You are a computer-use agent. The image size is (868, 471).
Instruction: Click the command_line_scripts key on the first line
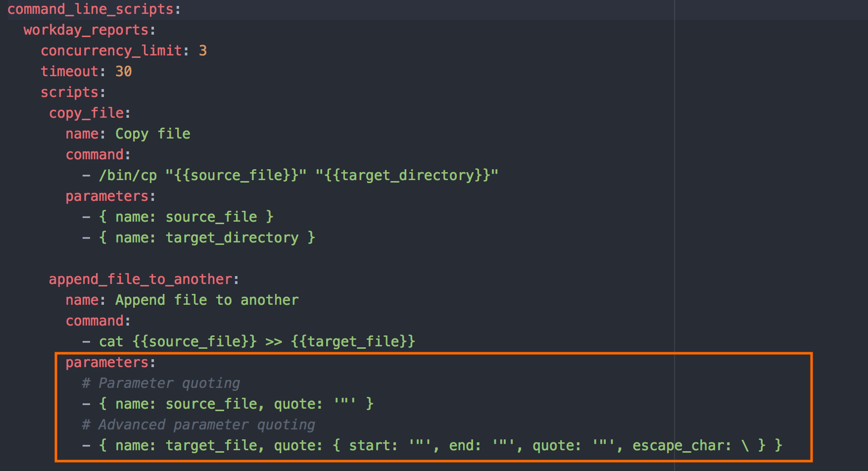click(90, 9)
